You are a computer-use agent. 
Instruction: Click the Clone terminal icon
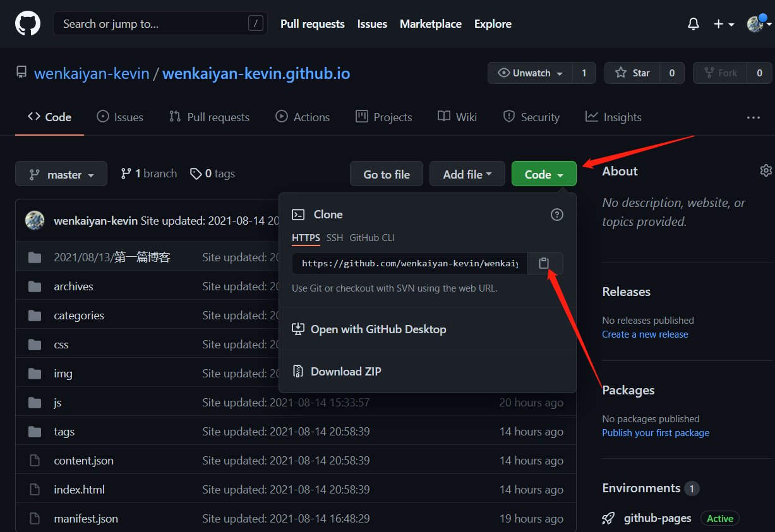[x=298, y=215]
